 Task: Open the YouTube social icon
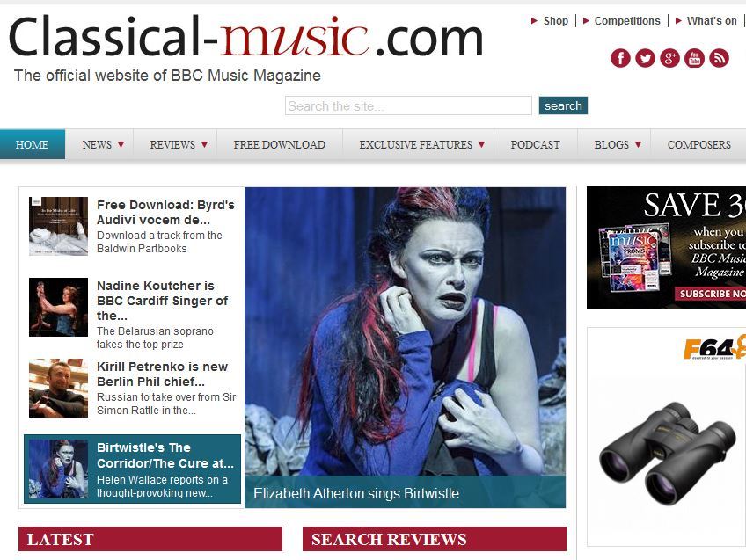(695, 58)
